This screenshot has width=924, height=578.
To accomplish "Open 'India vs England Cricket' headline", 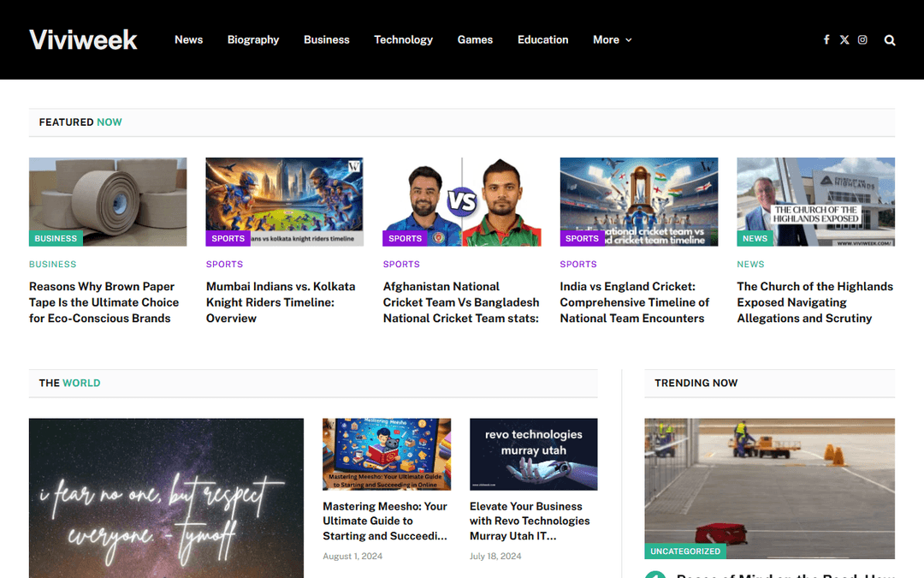I will pyautogui.click(x=635, y=302).
